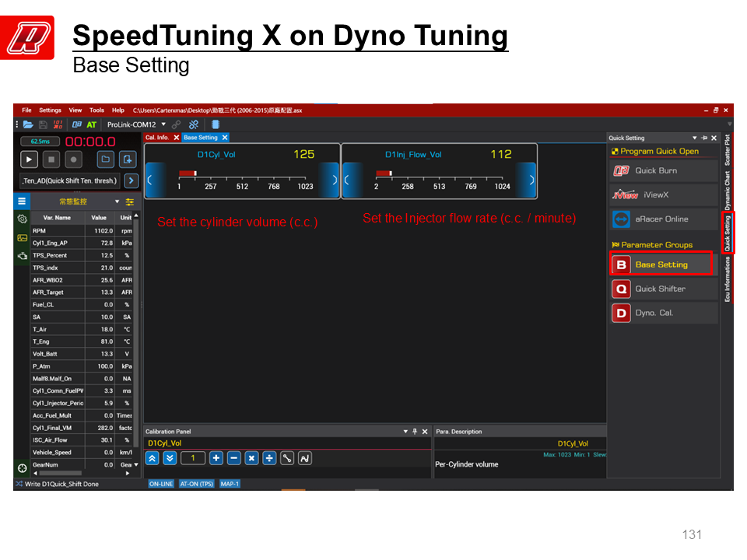Open the Tools menu
This screenshot has width=747, height=560.
click(96, 110)
